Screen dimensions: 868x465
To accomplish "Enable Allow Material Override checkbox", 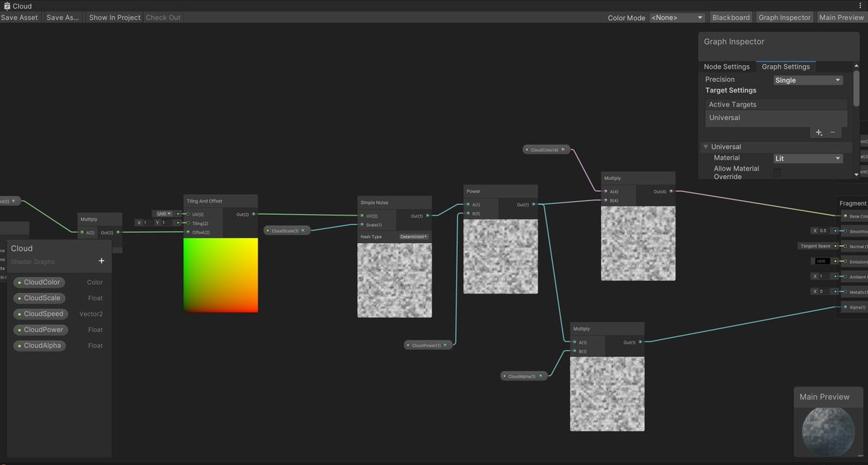I will (778, 173).
